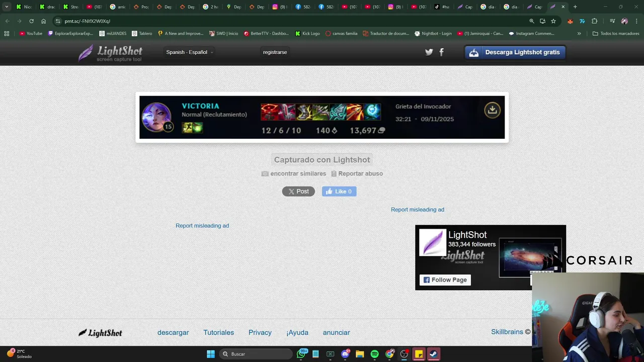Click the LightShot Facebook page avatar
644x362 pixels.
[x=433, y=242]
